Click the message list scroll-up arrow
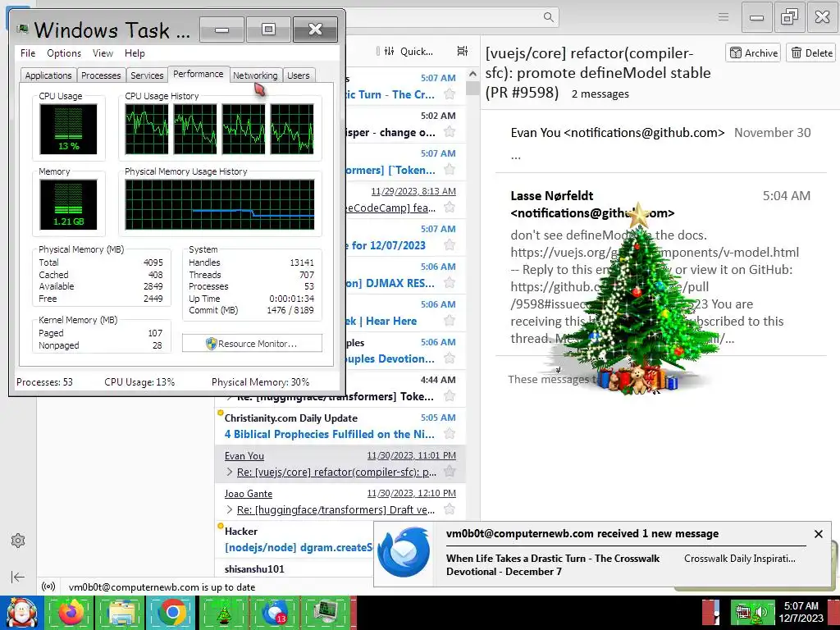Viewport: 840px width, 630px height. pos(472,74)
